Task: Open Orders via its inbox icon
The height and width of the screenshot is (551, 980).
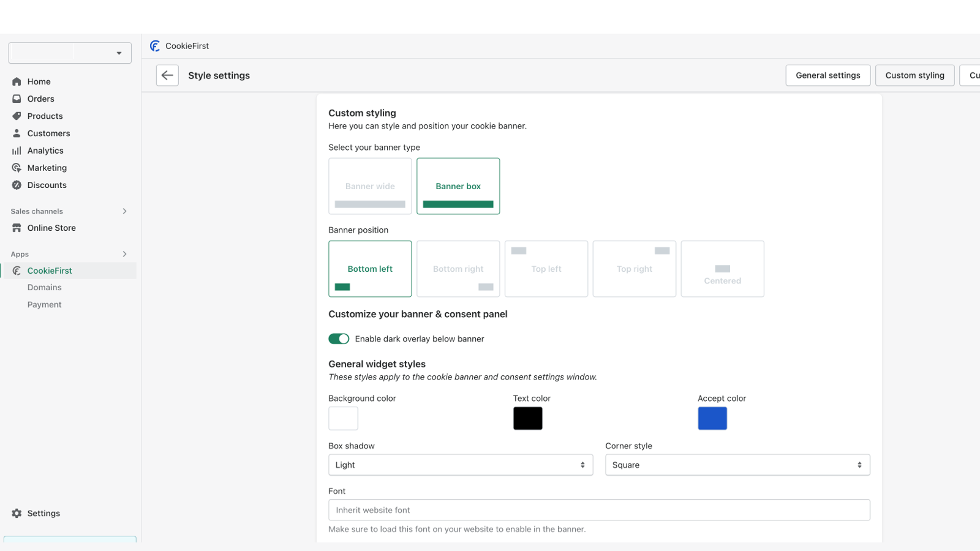Action: tap(17, 99)
